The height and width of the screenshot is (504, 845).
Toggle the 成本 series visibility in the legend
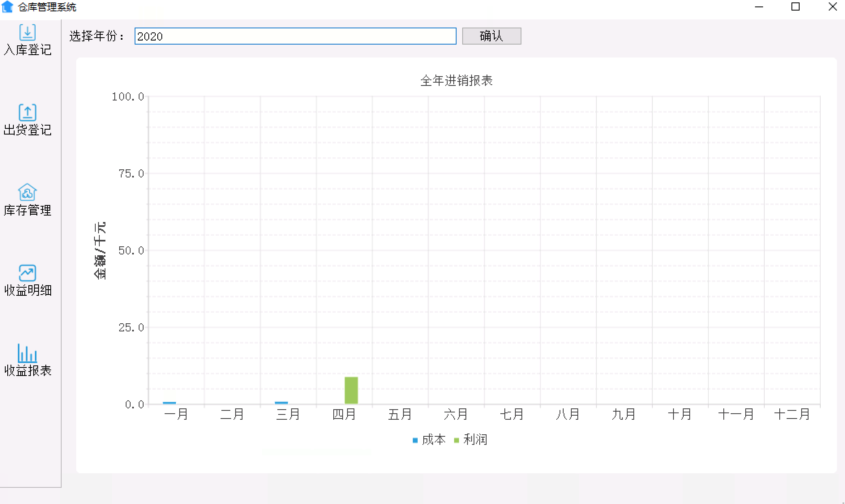point(428,440)
